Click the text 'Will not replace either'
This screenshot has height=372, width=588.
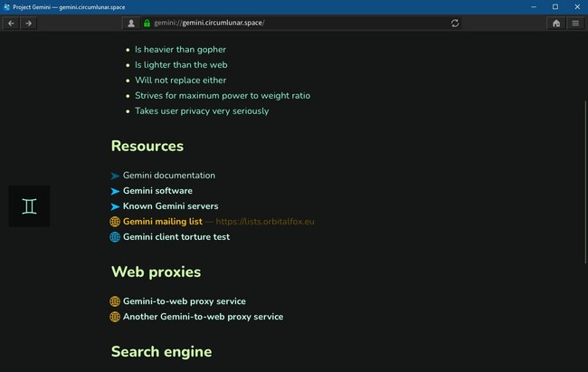[180, 81]
